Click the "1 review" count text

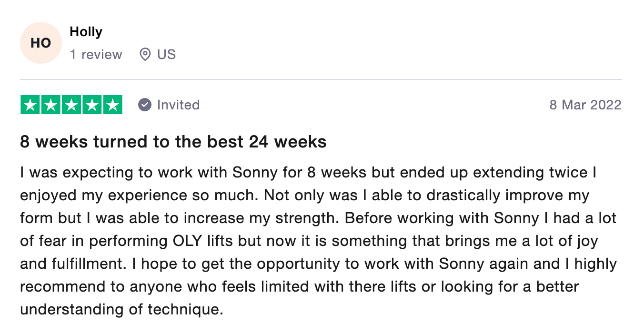tap(96, 55)
